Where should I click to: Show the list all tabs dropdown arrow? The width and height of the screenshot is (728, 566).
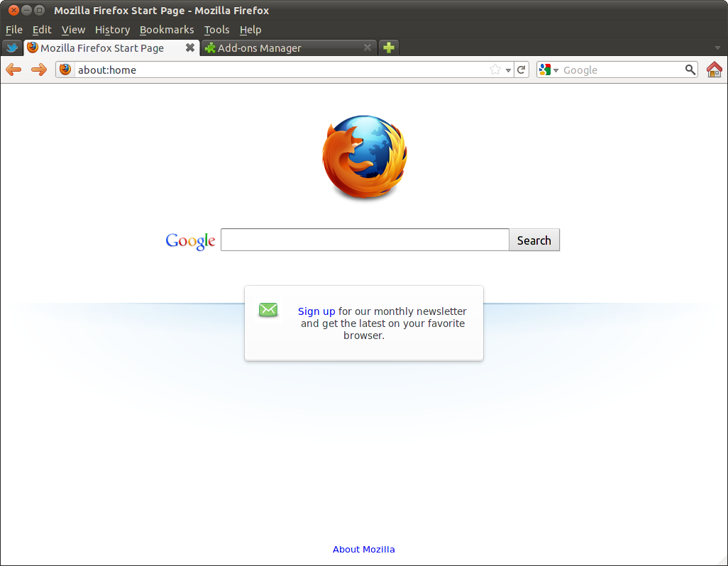tap(717, 48)
